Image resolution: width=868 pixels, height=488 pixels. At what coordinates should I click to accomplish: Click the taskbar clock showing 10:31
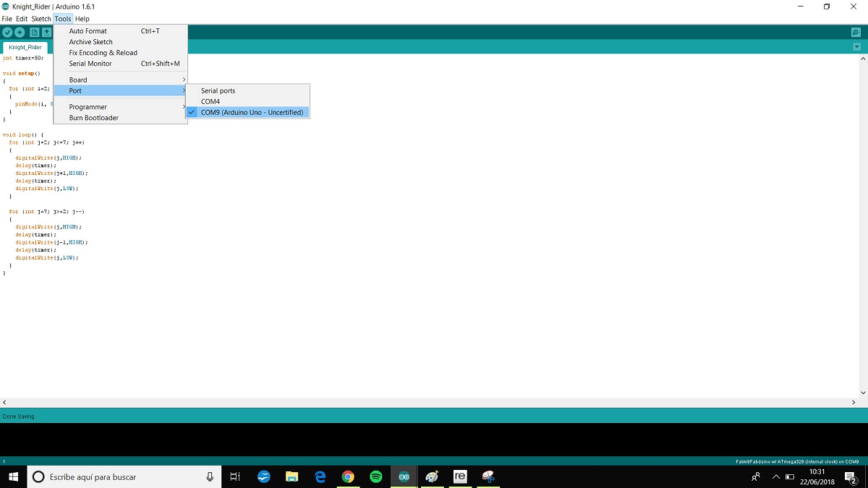pos(817,476)
